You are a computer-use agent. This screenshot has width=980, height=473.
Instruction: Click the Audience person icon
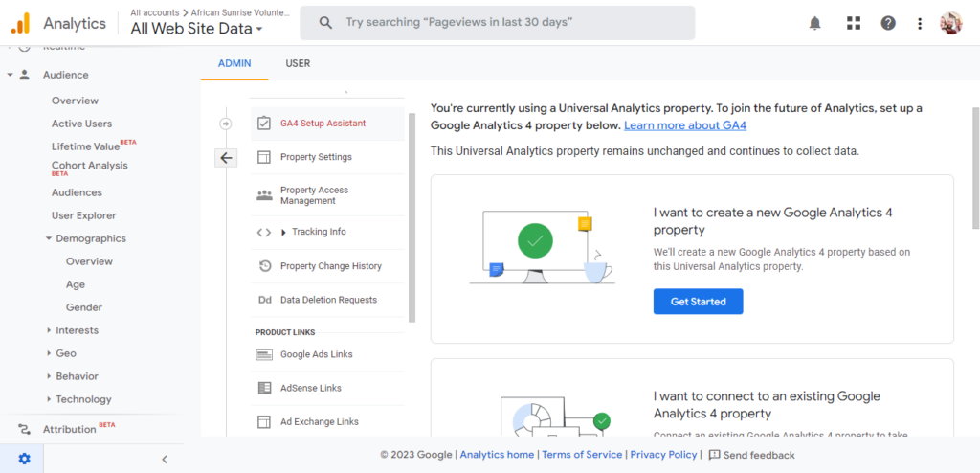(24, 75)
